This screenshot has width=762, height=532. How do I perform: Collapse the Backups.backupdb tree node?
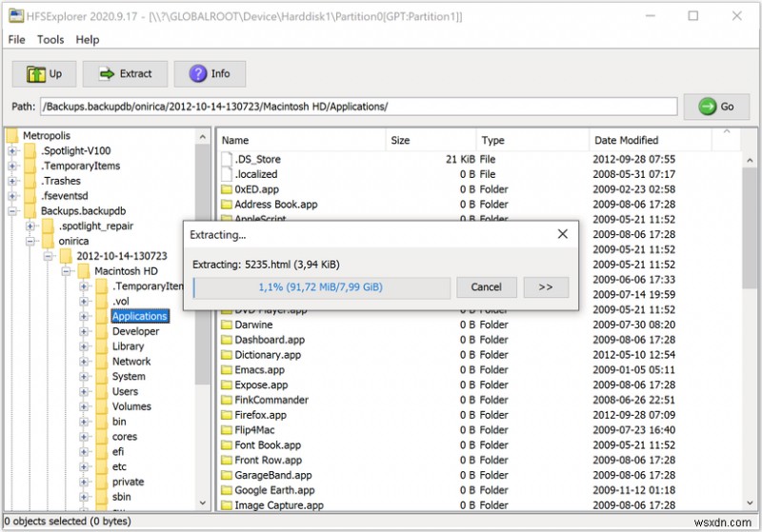coord(12,211)
